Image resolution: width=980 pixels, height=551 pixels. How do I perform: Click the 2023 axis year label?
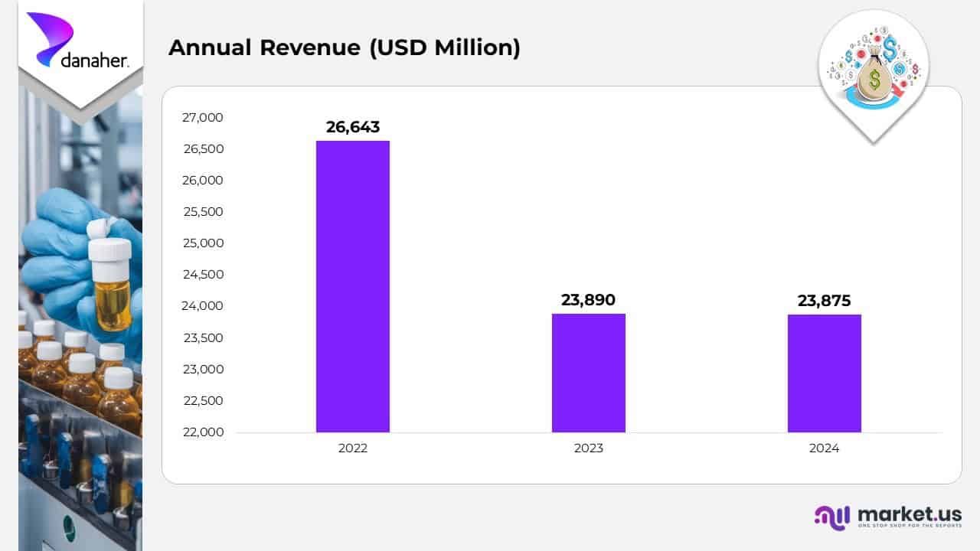tap(588, 448)
